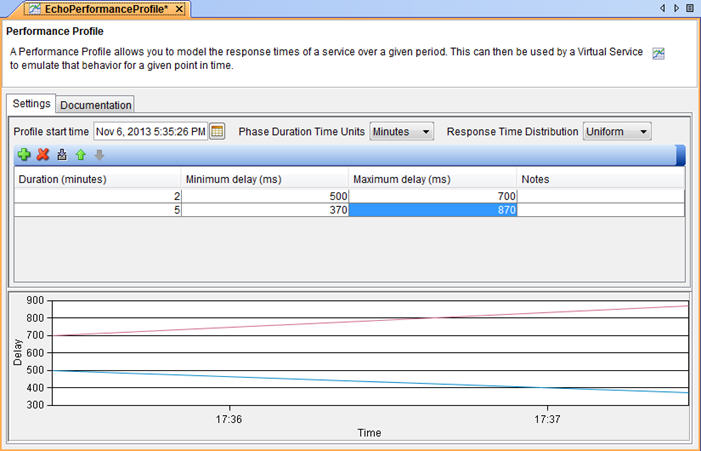
Task: Click the Profile start time field
Action: point(151,131)
